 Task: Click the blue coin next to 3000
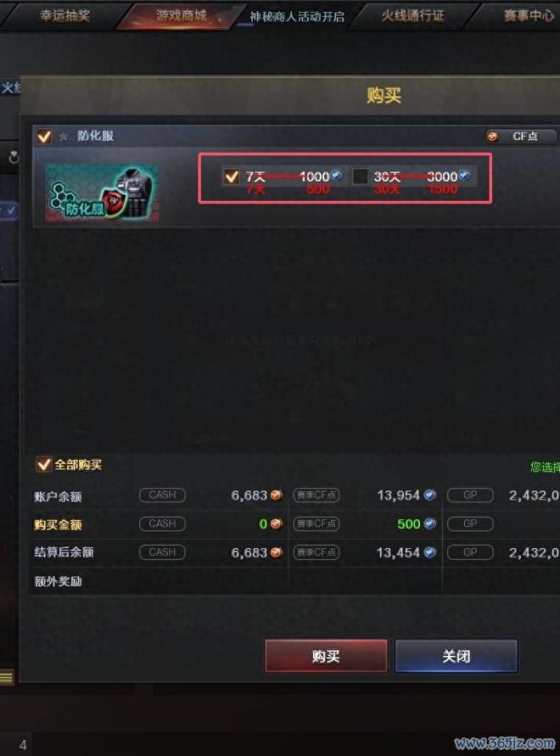pyautogui.click(x=464, y=175)
